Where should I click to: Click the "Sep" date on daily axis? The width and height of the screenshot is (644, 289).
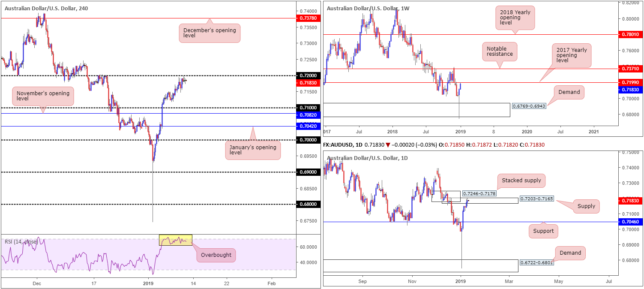(362, 282)
